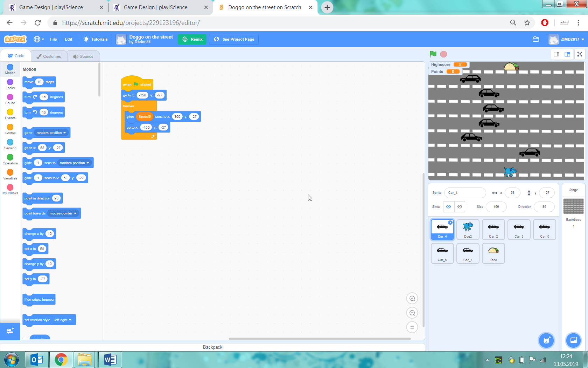Click the sprite y position field

pos(547,193)
